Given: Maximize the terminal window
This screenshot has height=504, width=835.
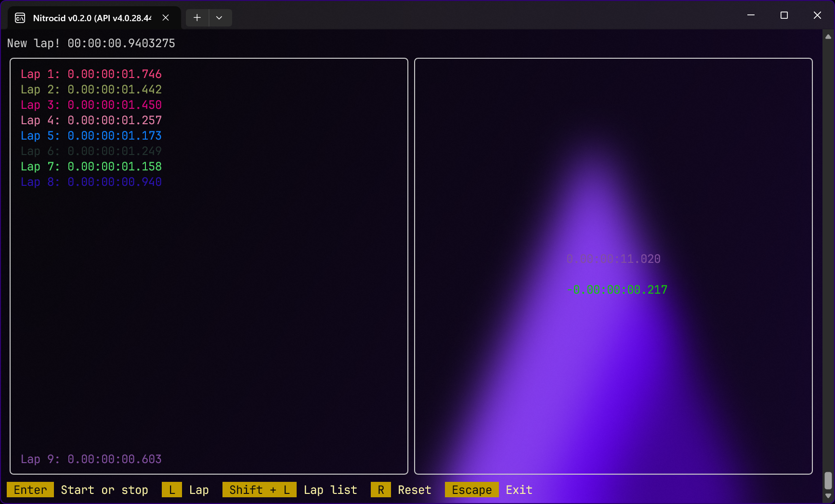Looking at the screenshot, I should tap(784, 15).
